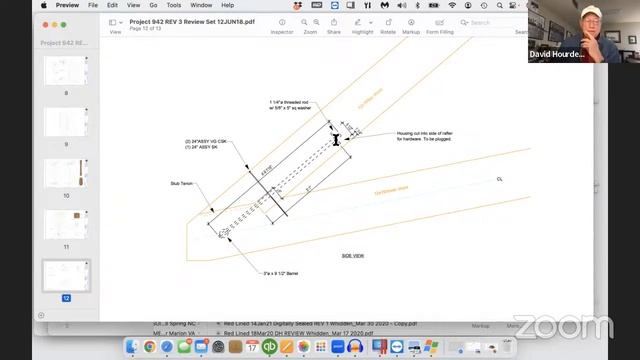
Task: Open the Inspector panel
Action: point(282,22)
